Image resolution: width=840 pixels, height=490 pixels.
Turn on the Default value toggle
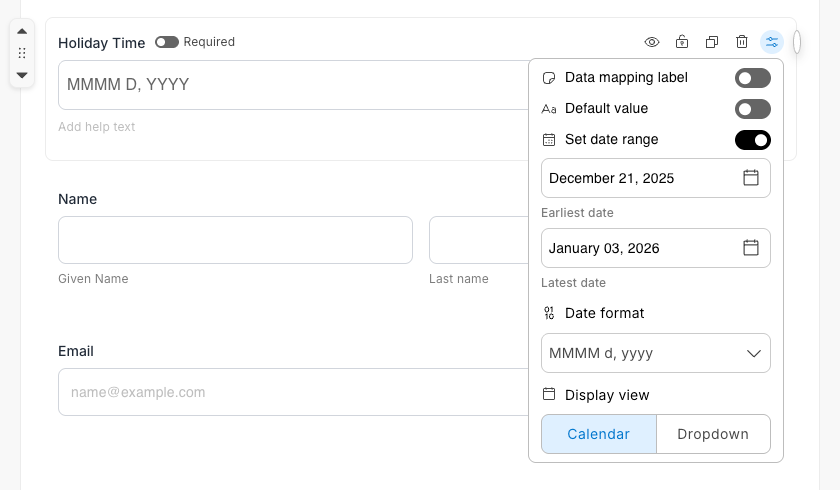(x=752, y=109)
